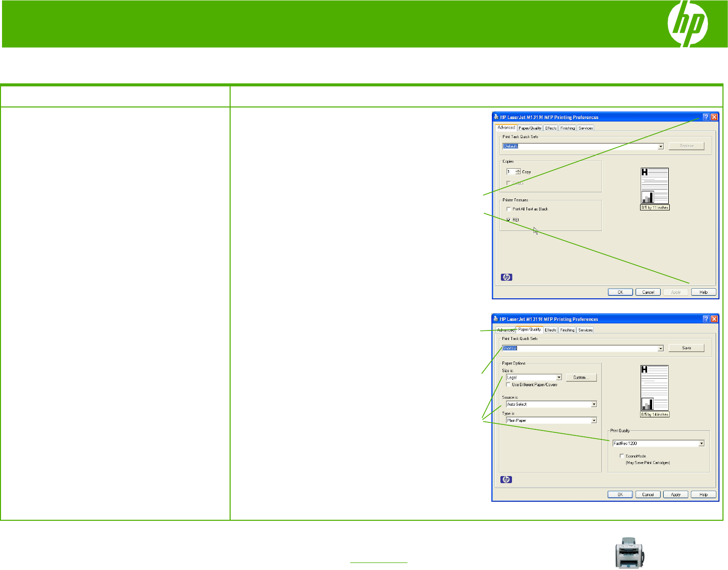The height and width of the screenshot is (570, 728).
Task: Click the Help button in the dialog showing Paper/Quality
Action: (x=703, y=495)
